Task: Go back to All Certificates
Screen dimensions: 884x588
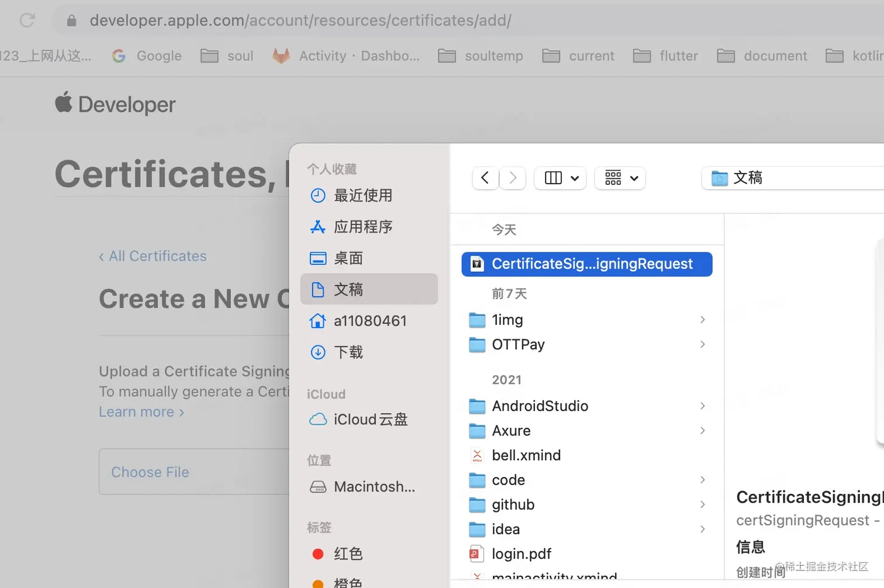Action: click(153, 256)
